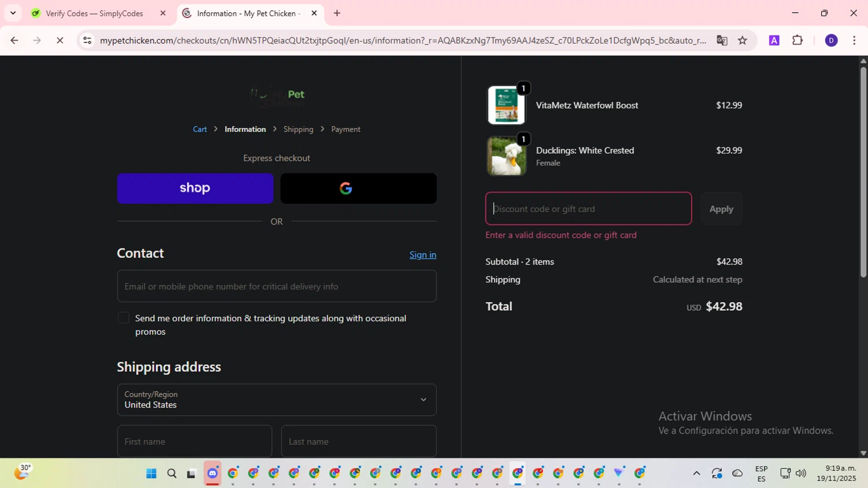Click the My Pet Chicken logo
Screen dimensions: 868x488
(x=277, y=97)
